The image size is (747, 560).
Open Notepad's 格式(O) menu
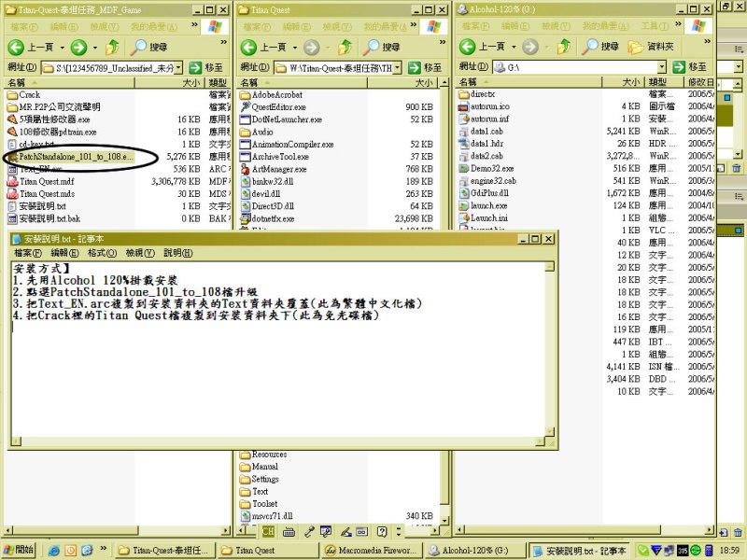coord(102,253)
